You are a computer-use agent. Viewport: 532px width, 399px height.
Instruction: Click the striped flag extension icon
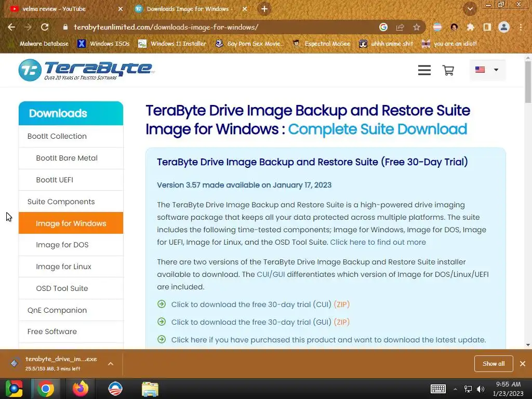pos(437,27)
